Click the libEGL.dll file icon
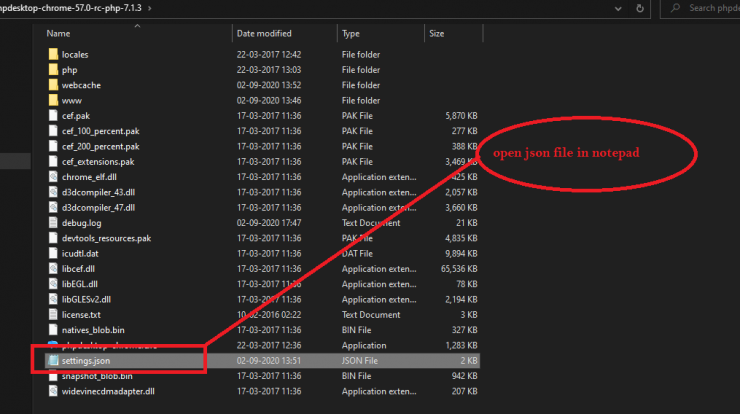 [53, 284]
